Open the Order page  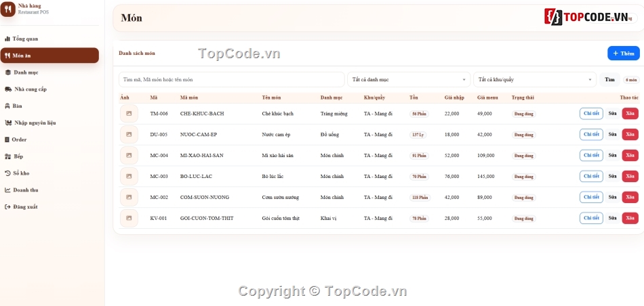click(x=49, y=140)
